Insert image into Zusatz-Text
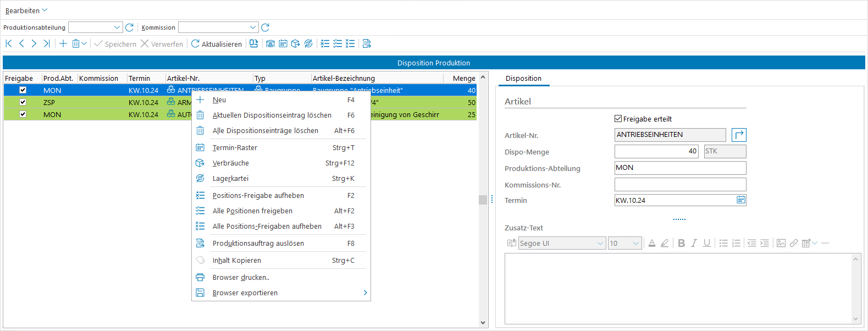Screen dimensions: 868x331 click(x=781, y=243)
